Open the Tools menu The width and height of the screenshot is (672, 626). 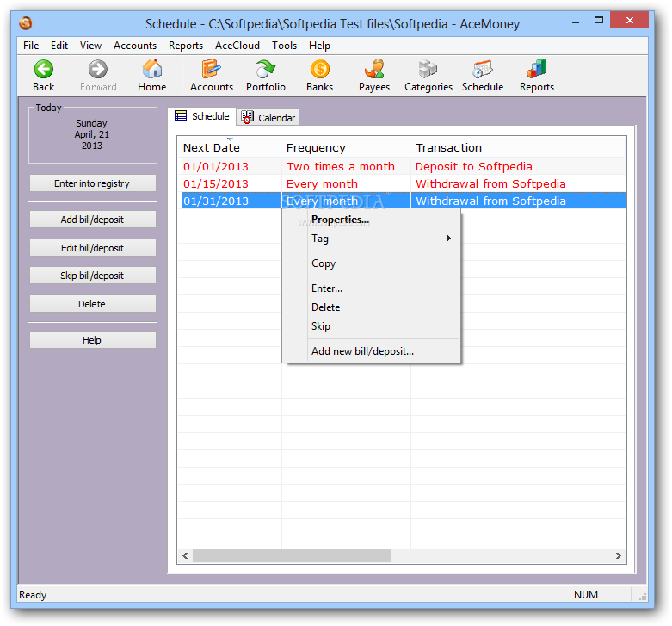coord(284,46)
